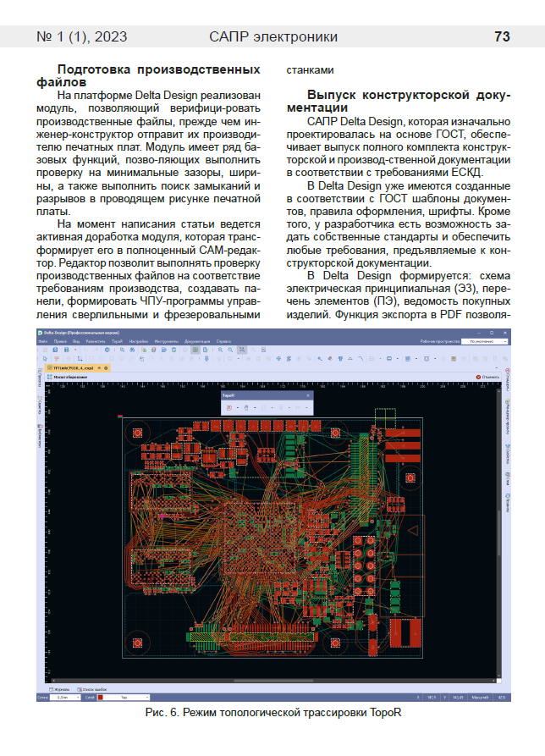Open the Слой layer dropdown showing Top
This screenshot has width=545, height=756.
[124, 698]
